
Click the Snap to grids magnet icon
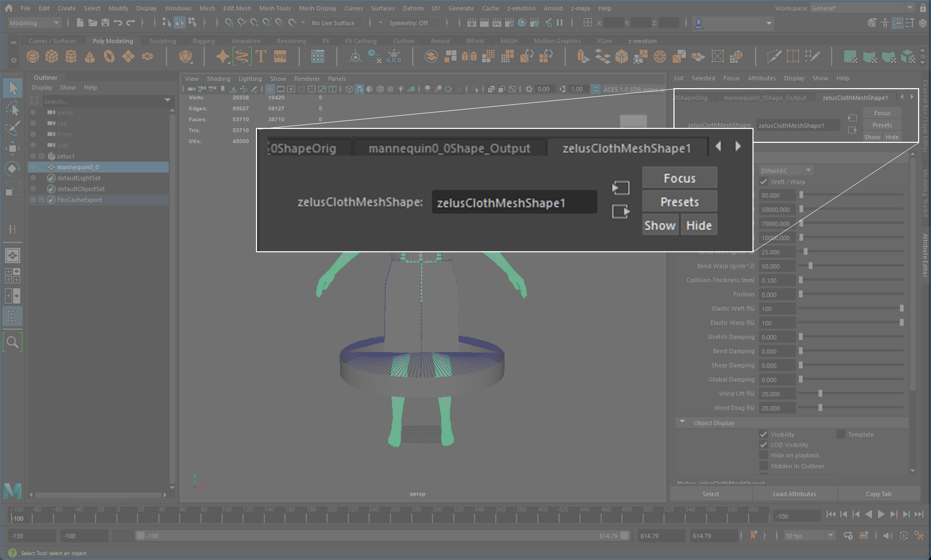pyautogui.click(x=229, y=23)
